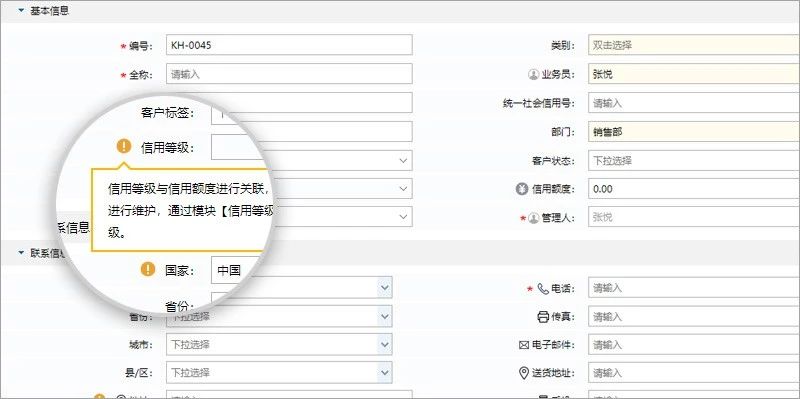Collapse the 基本信息 section triangle
The width and height of the screenshot is (800, 399).
(x=21, y=11)
